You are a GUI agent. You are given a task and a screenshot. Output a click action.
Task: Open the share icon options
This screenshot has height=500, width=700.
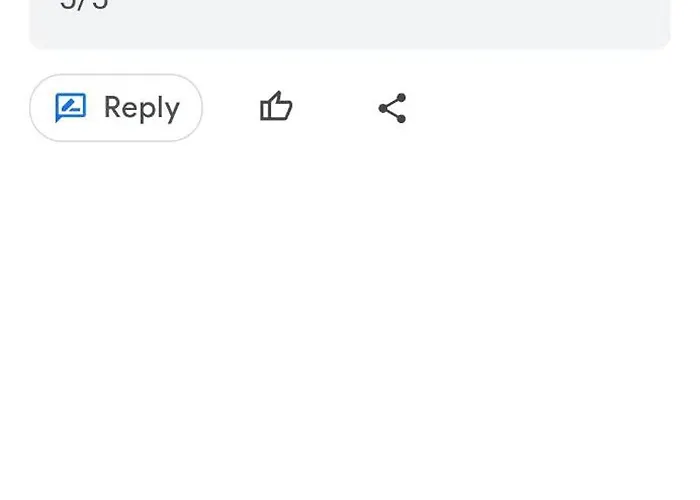point(392,108)
